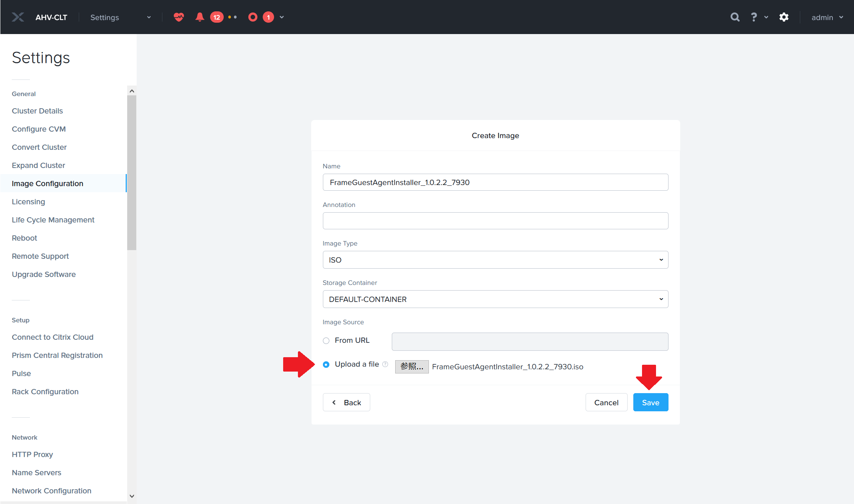Click into the Name input field

click(495, 182)
